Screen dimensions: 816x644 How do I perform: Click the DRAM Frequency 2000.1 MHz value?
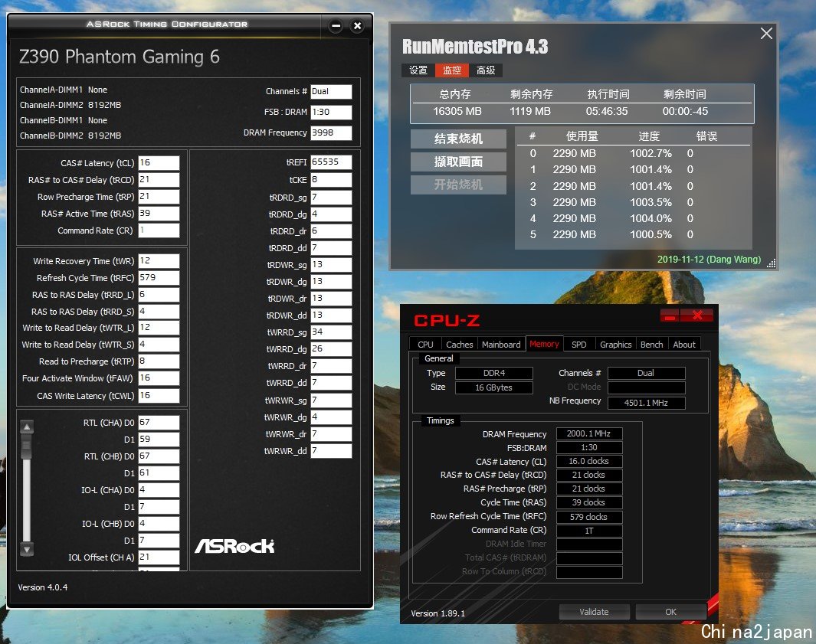589,433
